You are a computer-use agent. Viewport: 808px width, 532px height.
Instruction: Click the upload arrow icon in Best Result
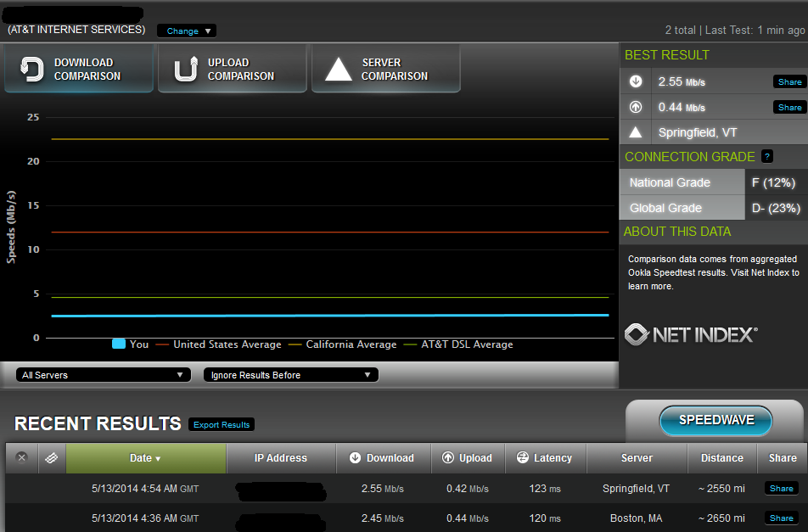(636, 107)
